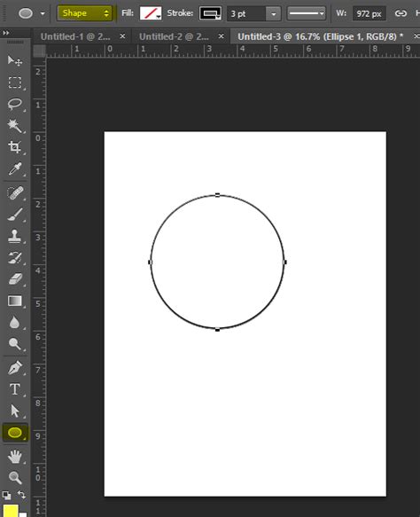This screenshot has width=420, height=517.
Task: Open the Stroke color picker
Action: point(210,13)
